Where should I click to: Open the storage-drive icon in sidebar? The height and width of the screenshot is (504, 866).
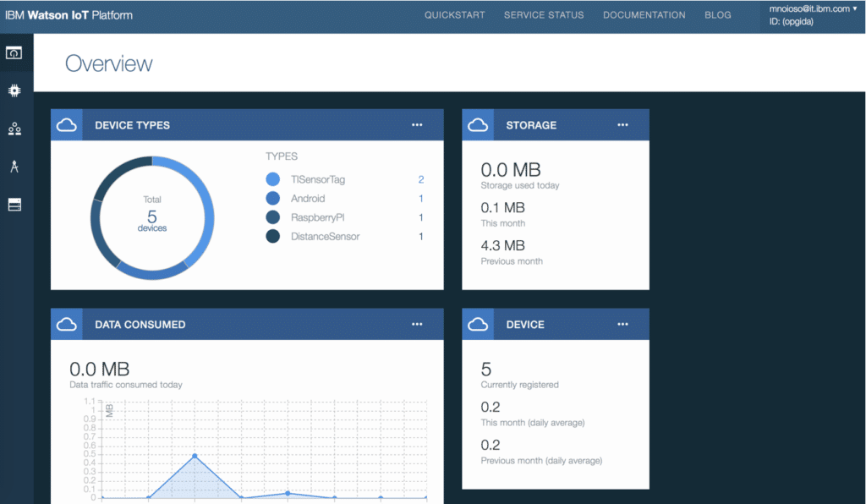tap(14, 205)
